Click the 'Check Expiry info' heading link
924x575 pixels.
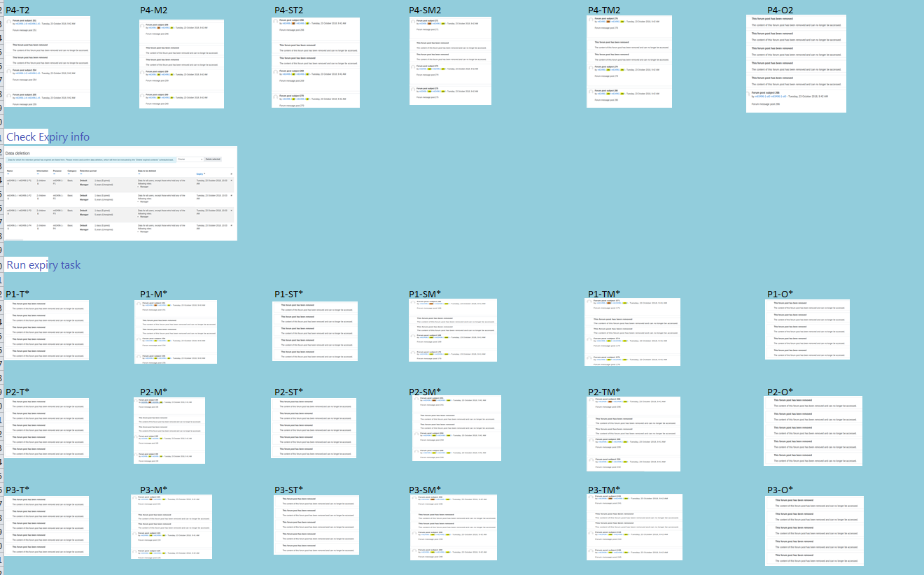48,137
